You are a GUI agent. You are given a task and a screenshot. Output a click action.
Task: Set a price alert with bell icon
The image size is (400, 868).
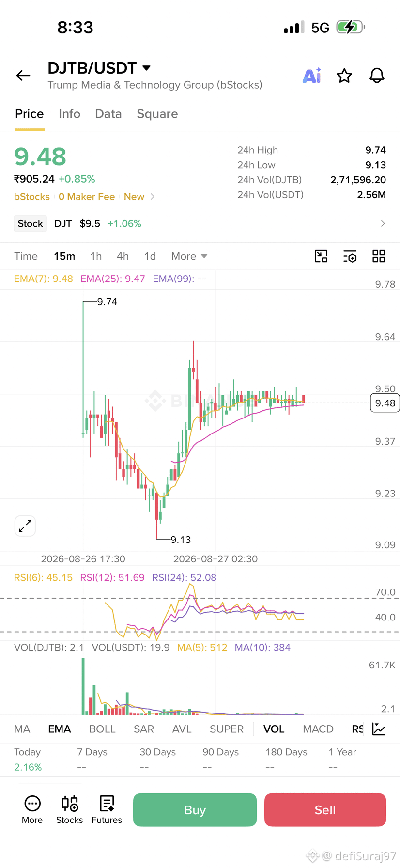[x=377, y=76]
